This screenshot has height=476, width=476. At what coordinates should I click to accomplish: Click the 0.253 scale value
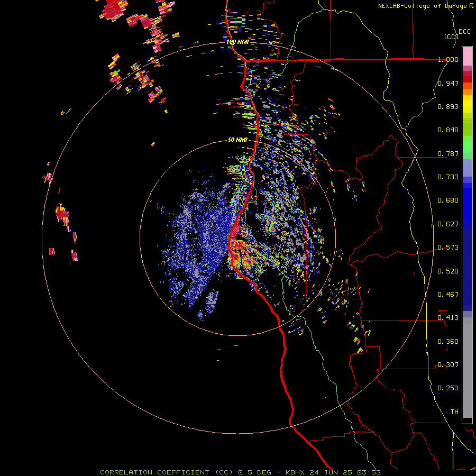(448, 388)
